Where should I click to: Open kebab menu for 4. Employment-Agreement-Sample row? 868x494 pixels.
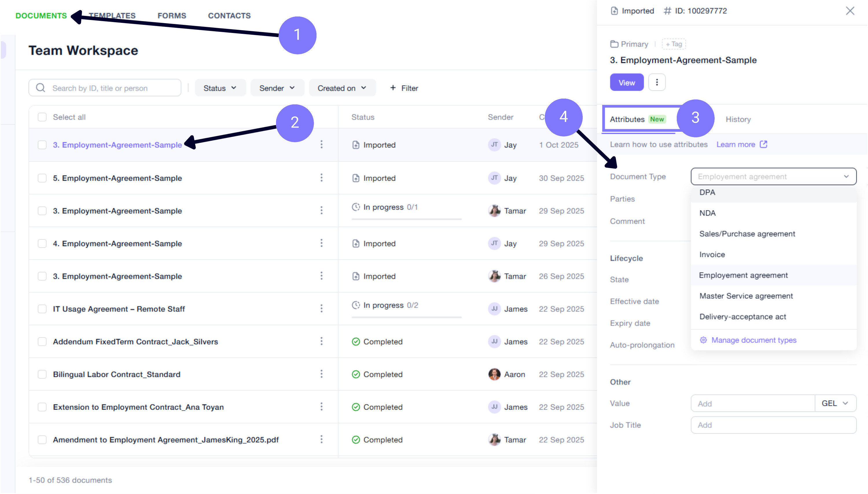click(321, 243)
